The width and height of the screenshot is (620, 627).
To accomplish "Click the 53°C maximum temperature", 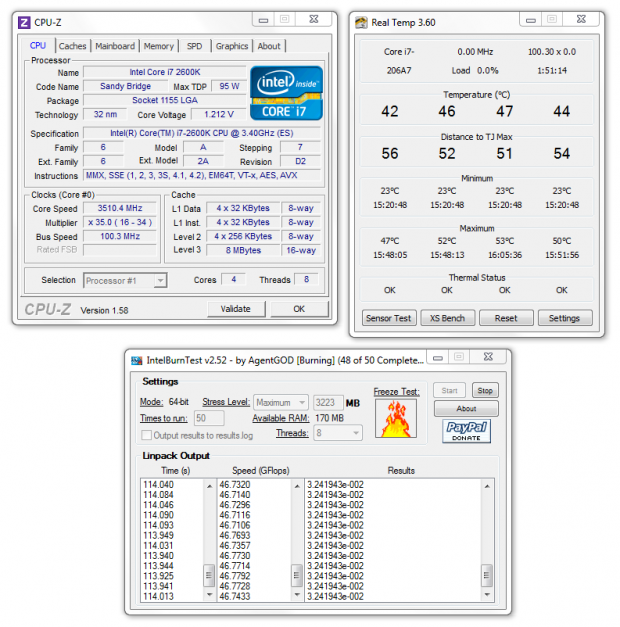I will click(504, 241).
